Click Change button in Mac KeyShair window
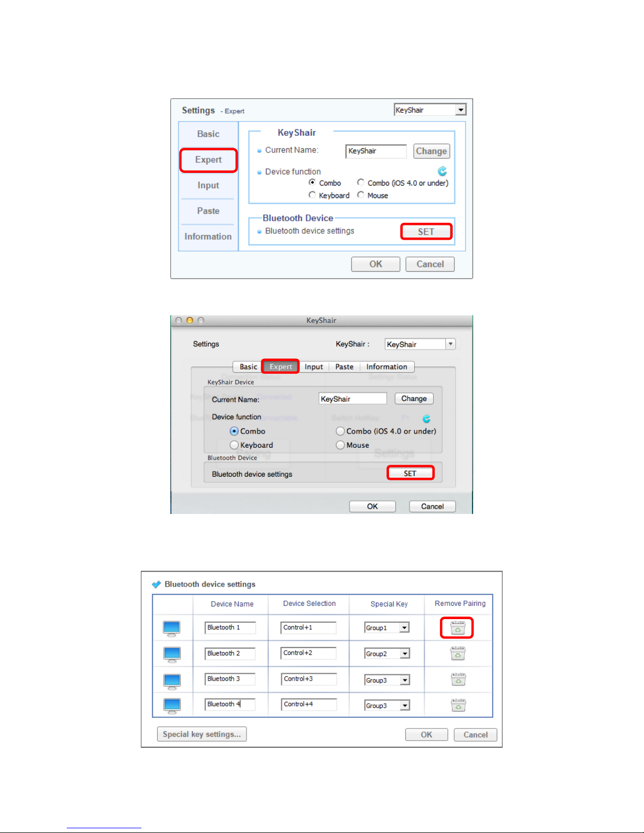The height and width of the screenshot is (833, 644). [414, 399]
